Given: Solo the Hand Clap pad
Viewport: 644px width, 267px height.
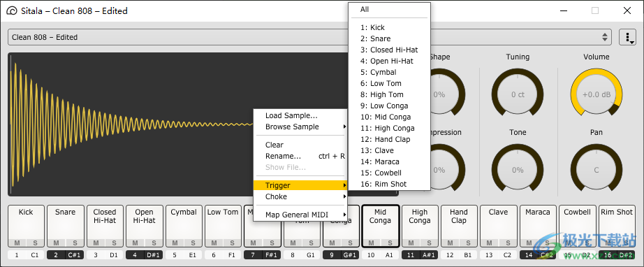Looking at the screenshot, I should pos(468,243).
